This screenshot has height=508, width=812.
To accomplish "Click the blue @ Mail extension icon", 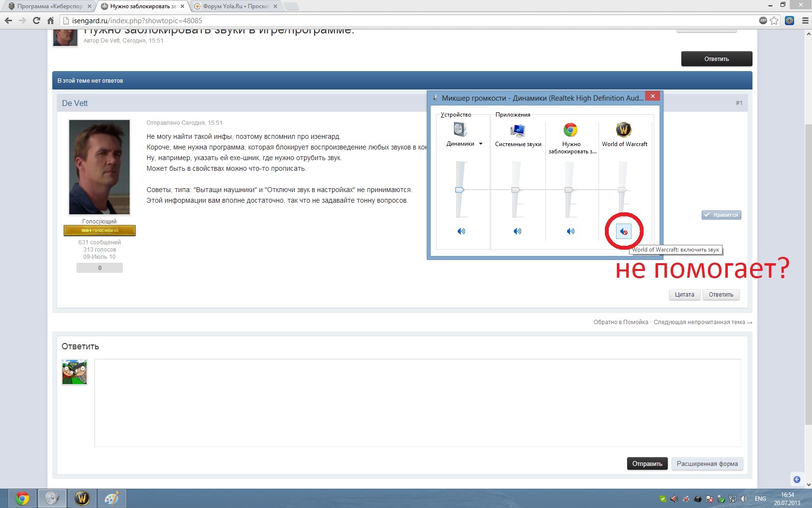I will click(789, 20).
